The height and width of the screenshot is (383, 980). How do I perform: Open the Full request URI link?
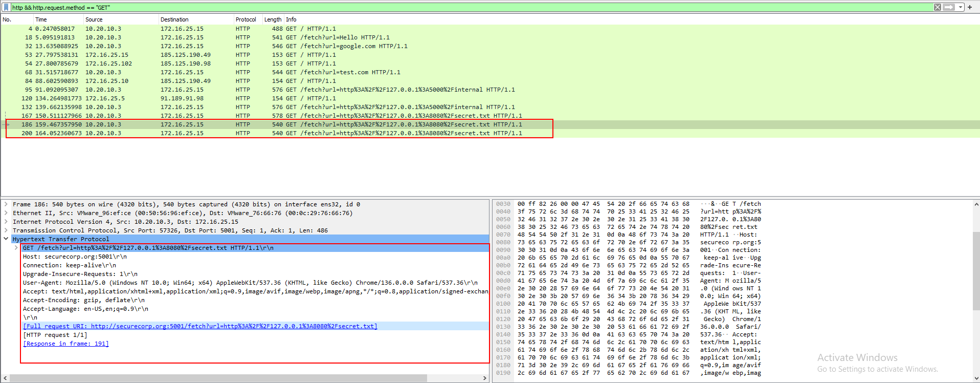(x=200, y=326)
